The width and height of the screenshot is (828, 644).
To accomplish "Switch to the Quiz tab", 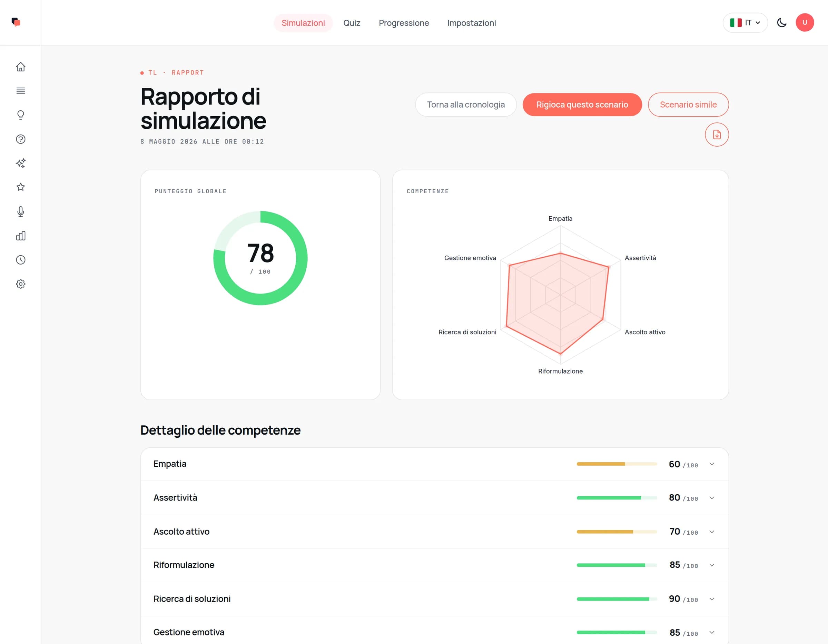I will 352,23.
